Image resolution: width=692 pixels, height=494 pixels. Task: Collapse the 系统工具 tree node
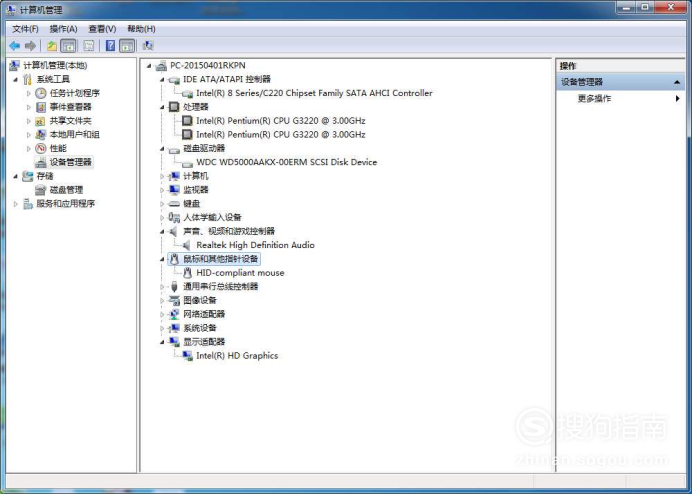pos(15,79)
